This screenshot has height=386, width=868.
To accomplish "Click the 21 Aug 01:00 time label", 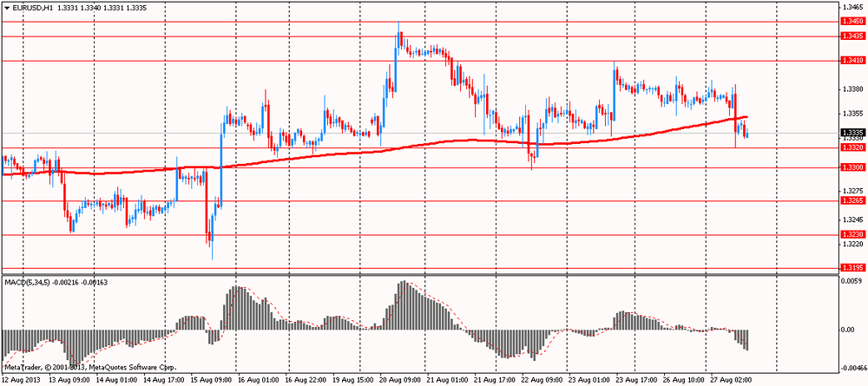I will click(x=447, y=380).
